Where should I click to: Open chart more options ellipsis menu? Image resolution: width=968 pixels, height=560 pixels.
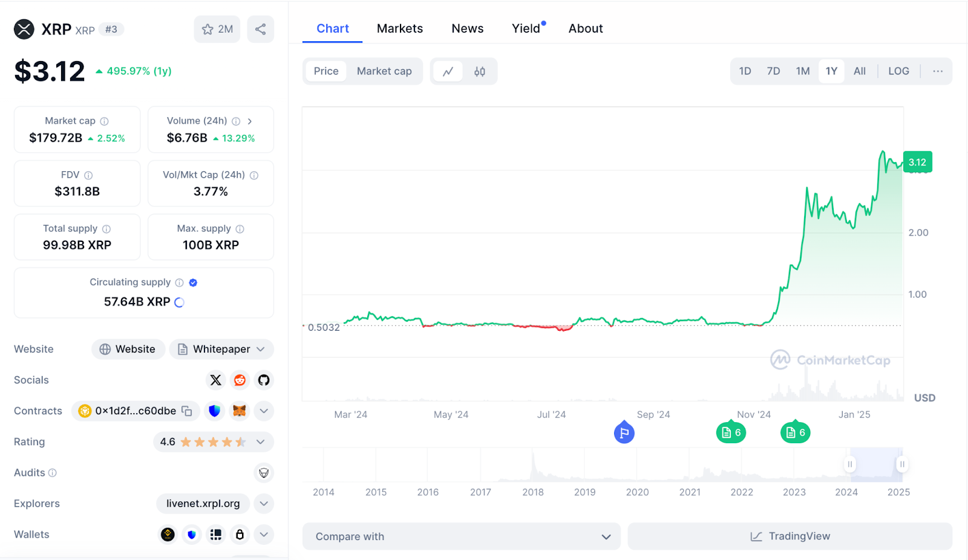(x=938, y=71)
